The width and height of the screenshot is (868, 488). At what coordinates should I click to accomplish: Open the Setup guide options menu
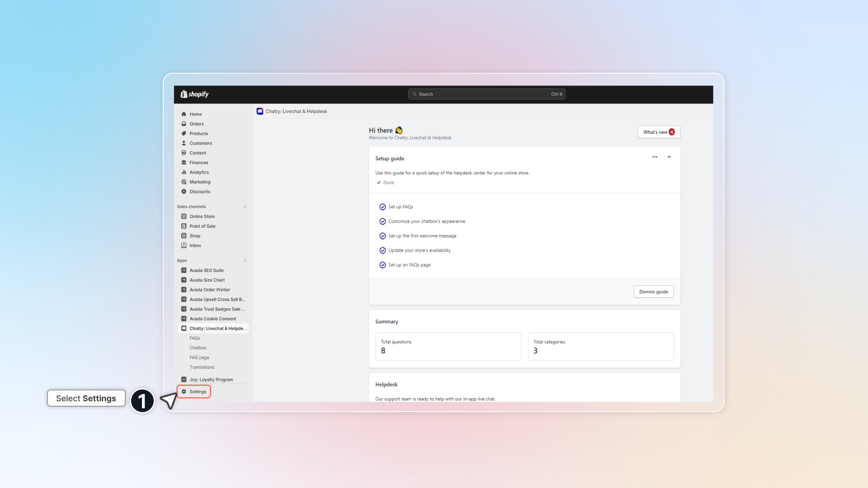(x=655, y=157)
